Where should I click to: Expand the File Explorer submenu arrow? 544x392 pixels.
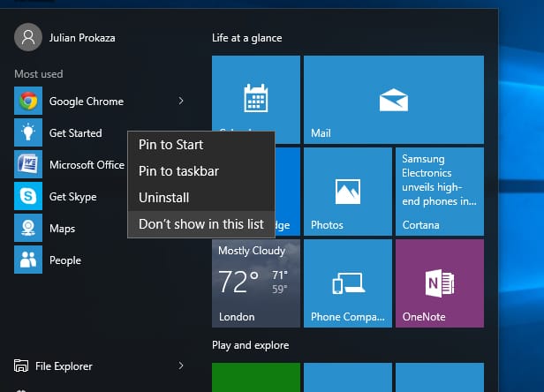tap(181, 366)
